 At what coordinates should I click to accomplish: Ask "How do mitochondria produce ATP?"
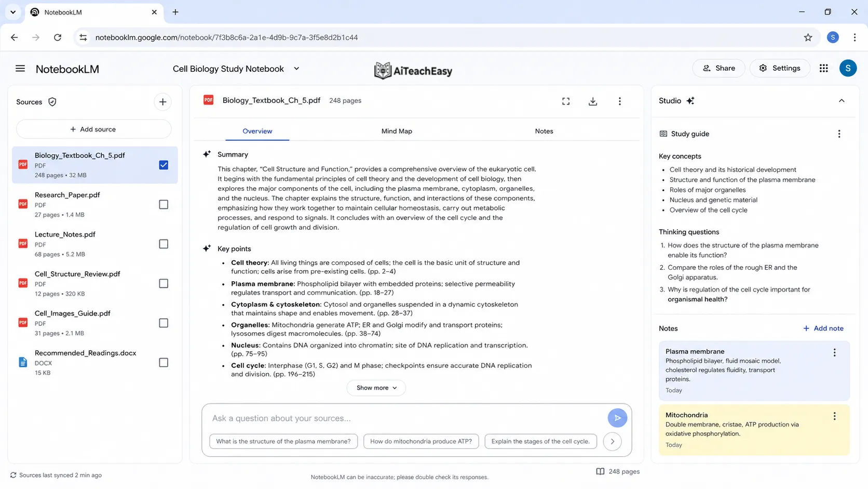[421, 441]
